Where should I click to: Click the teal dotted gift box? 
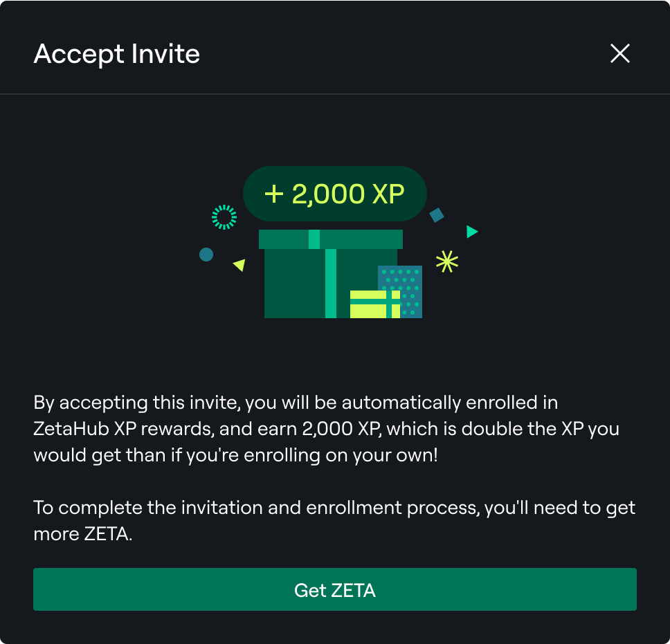pyautogui.click(x=408, y=279)
